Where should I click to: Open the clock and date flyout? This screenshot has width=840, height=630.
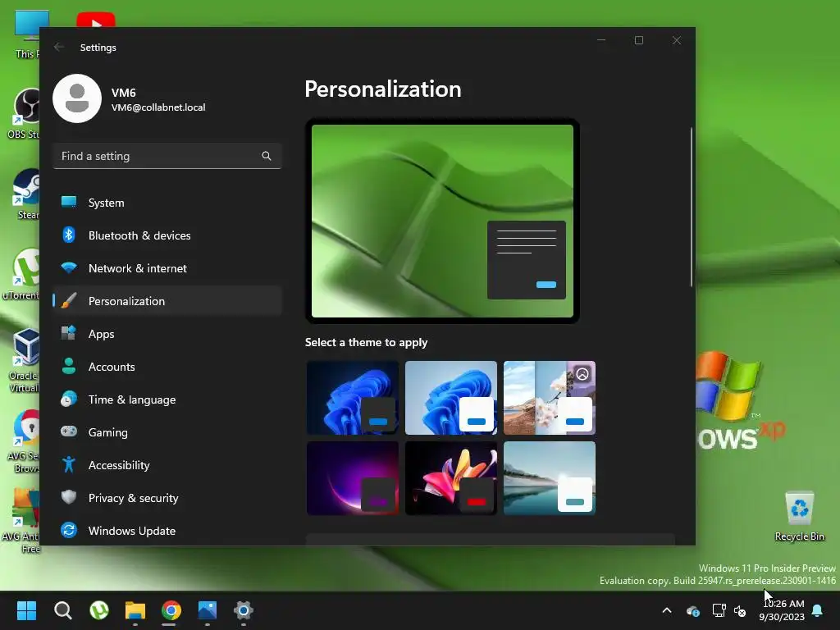[782, 610]
